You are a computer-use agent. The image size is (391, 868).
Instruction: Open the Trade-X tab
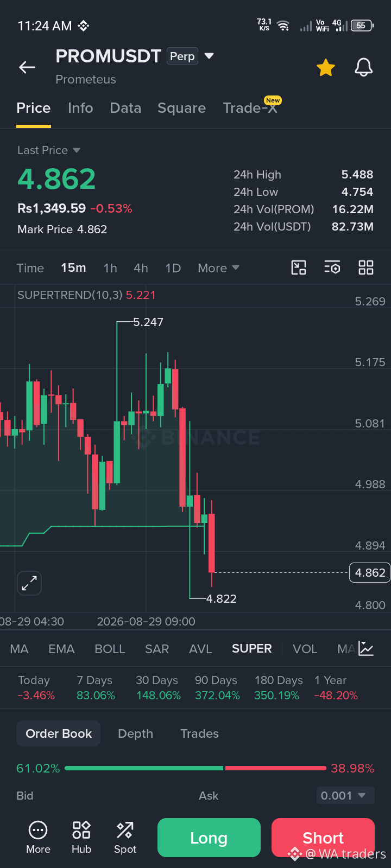[250, 108]
